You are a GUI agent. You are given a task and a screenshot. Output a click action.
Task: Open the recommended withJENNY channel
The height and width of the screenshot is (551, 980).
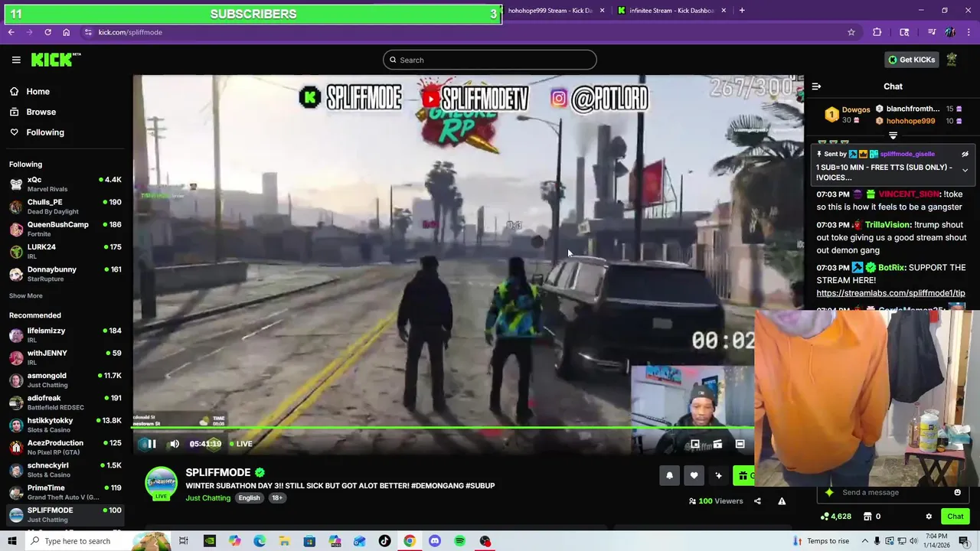coord(65,357)
